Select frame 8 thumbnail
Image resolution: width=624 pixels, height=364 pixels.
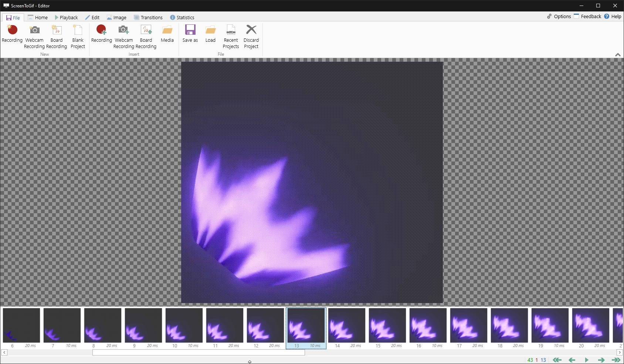tap(103, 326)
